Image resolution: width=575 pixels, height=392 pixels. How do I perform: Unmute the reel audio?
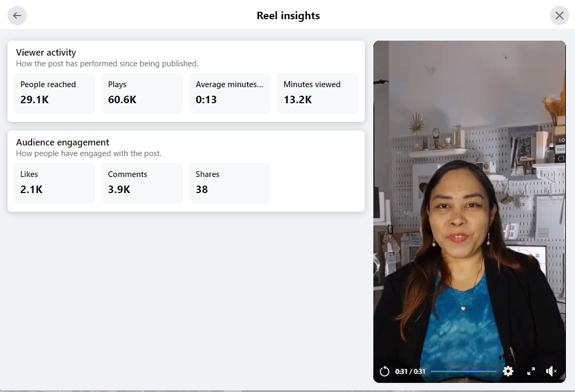tap(551, 371)
